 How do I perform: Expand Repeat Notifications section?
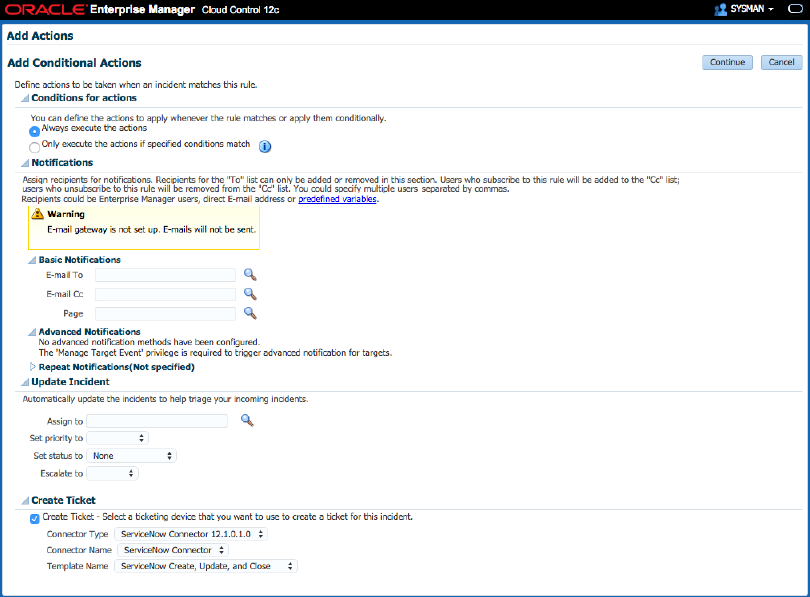pyautogui.click(x=33, y=367)
